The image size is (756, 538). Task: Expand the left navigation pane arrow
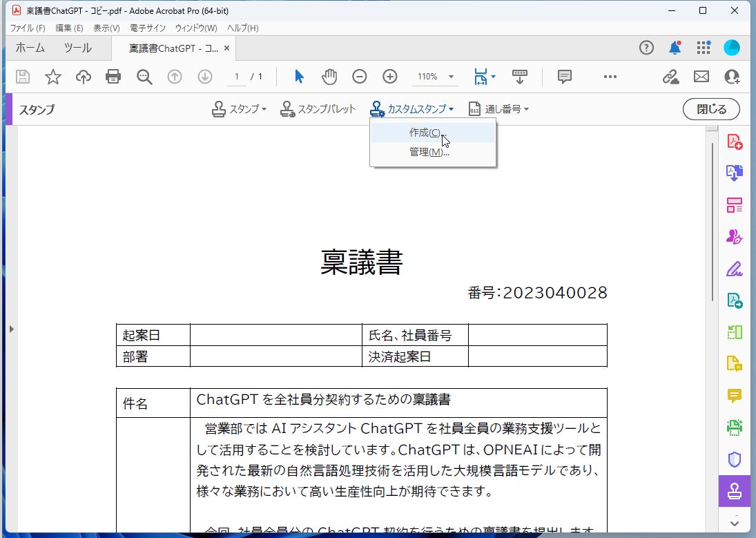(12, 329)
